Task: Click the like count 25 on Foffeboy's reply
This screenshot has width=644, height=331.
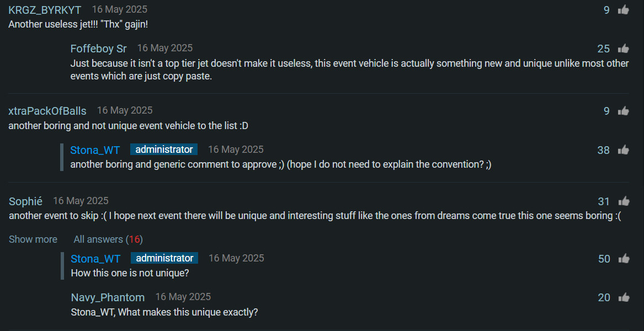Action: click(x=603, y=49)
